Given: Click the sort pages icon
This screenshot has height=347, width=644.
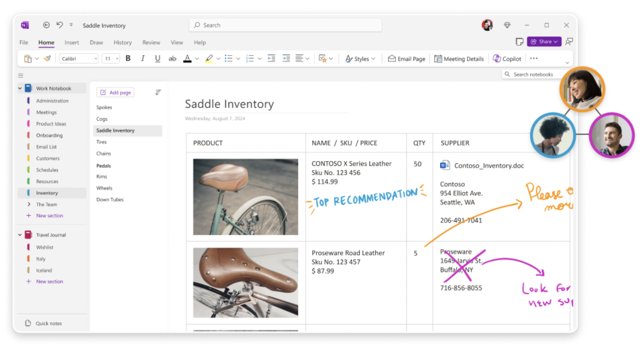Looking at the screenshot, I should point(158,92).
